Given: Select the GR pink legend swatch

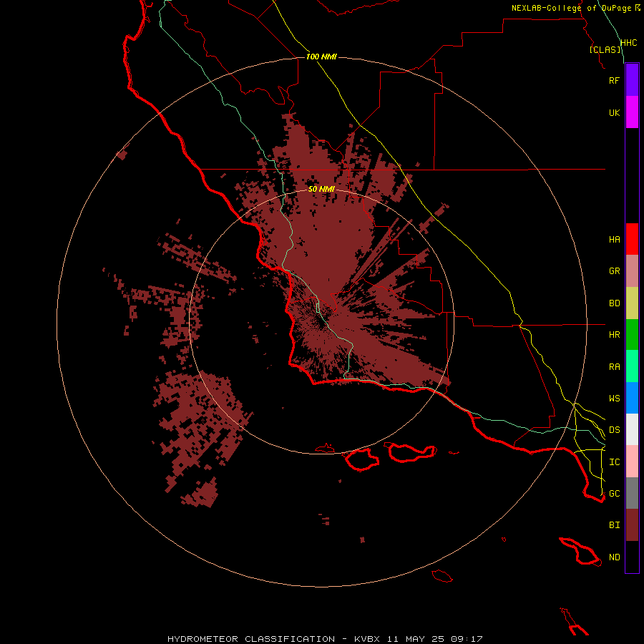Looking at the screenshot, I should coord(632,271).
